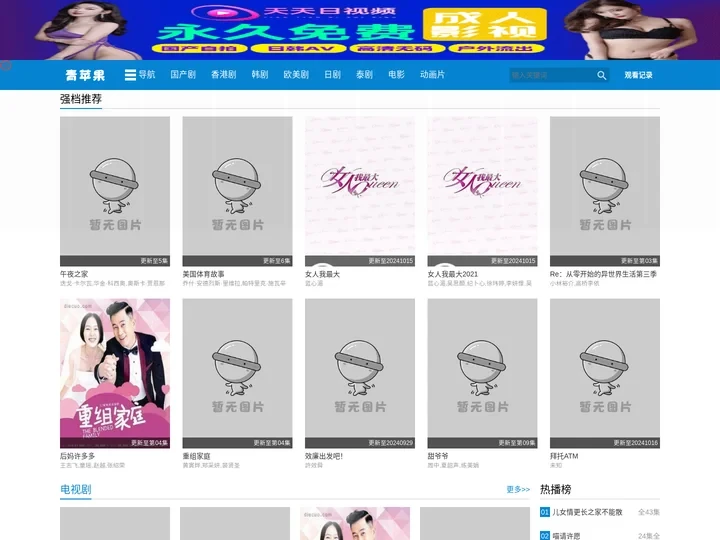Screen dimensions: 720x540
Task: Open the 美国体育故事 placeholder thumbnail
Action: pyautogui.click(x=237, y=191)
